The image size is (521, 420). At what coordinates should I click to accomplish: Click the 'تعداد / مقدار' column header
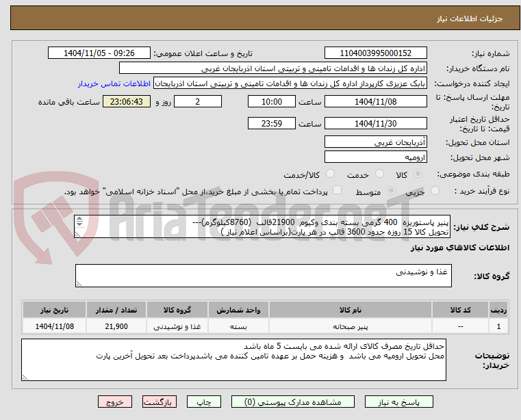(x=116, y=310)
